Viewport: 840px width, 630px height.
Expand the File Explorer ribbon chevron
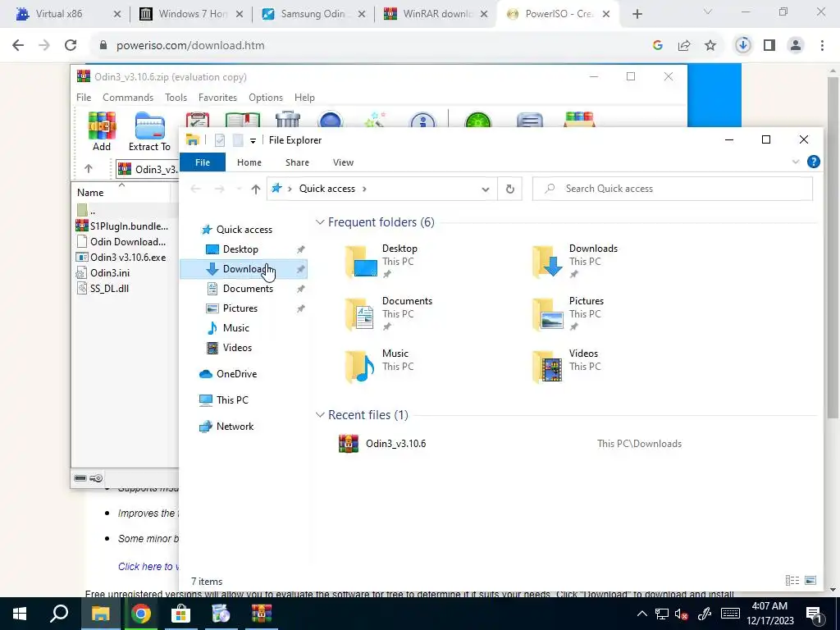(796, 162)
